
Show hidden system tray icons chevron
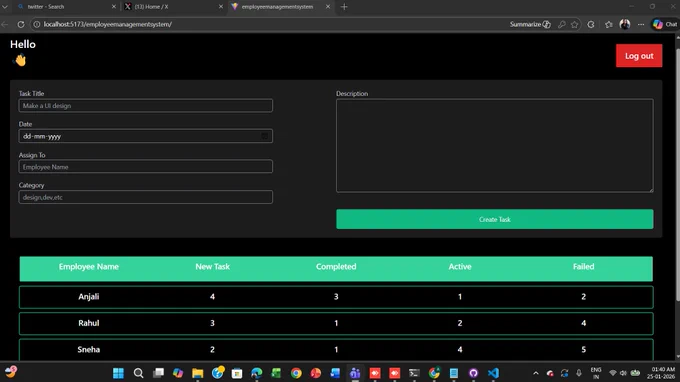point(536,373)
